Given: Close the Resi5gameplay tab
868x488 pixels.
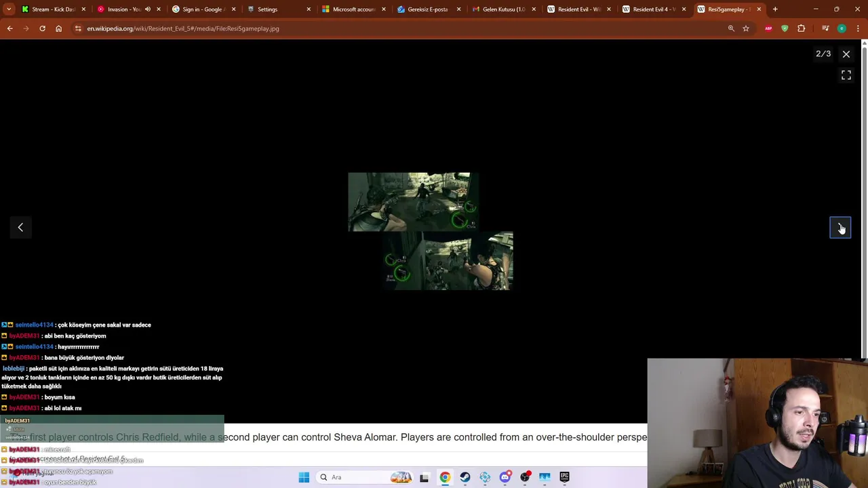Looking at the screenshot, I should tap(759, 9).
